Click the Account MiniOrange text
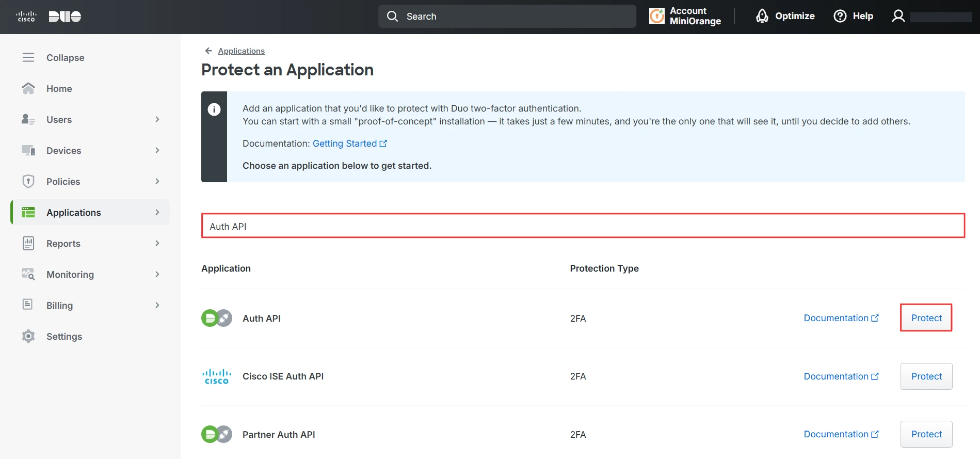980x459 pixels. pyautogui.click(x=695, y=16)
